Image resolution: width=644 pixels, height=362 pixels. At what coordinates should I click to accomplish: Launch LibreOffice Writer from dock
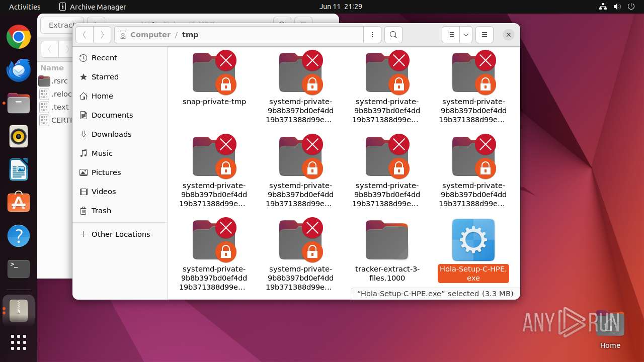click(19, 169)
